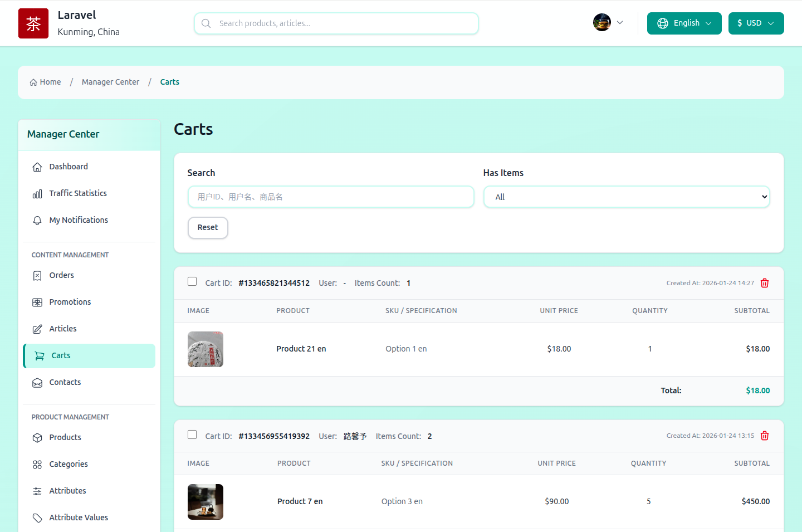This screenshot has height=532, width=802.
Task: Click the Reset button
Action: click(208, 227)
